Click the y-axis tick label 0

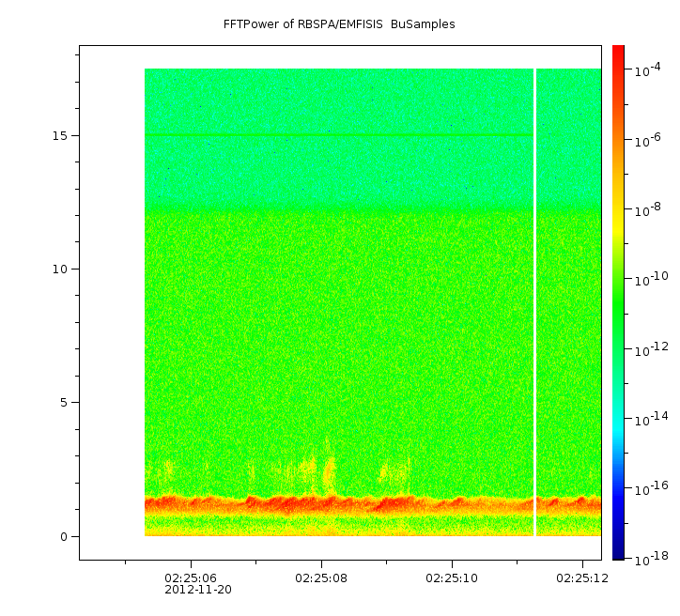66,537
